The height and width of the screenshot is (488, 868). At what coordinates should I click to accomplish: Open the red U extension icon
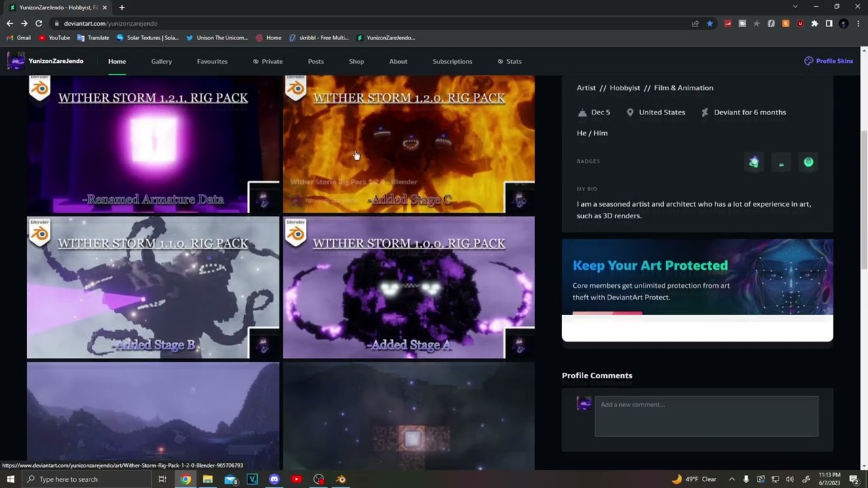pyautogui.click(x=800, y=23)
